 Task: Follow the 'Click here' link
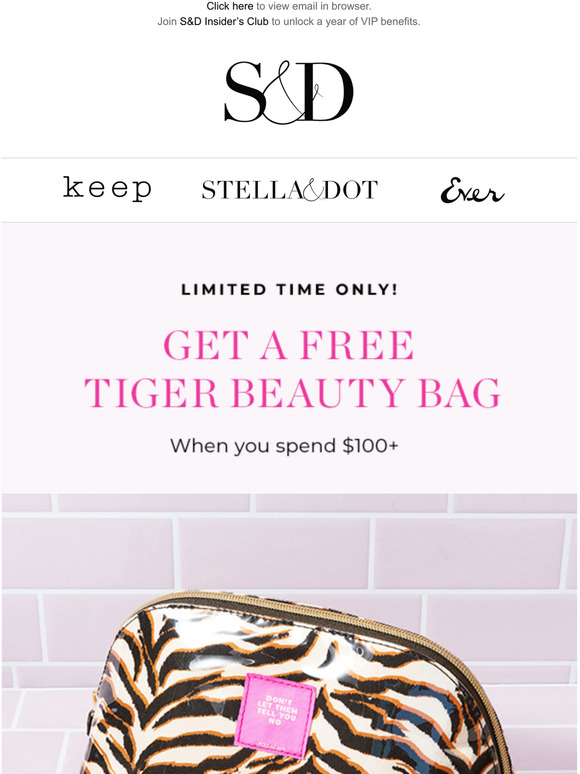(230, 6)
